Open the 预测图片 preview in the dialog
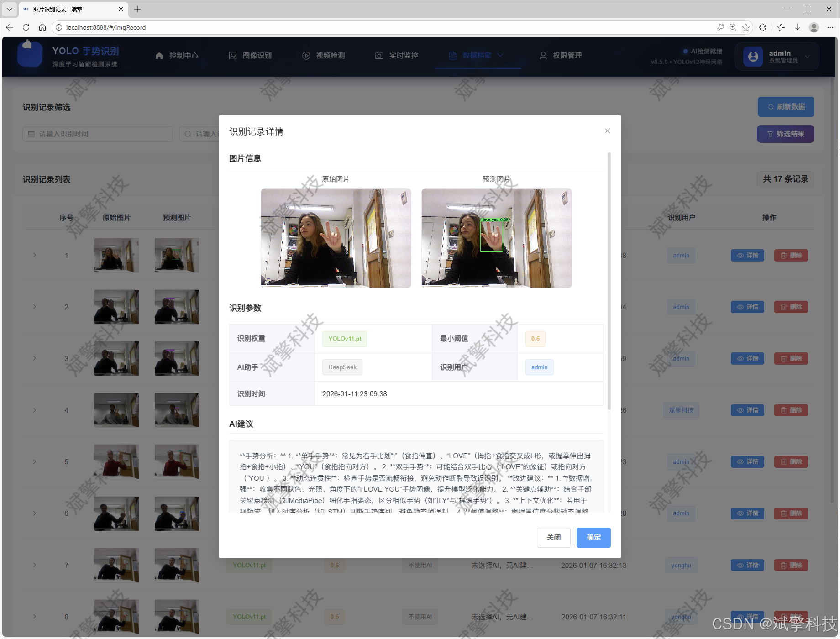The height and width of the screenshot is (639, 840). pyautogui.click(x=497, y=238)
